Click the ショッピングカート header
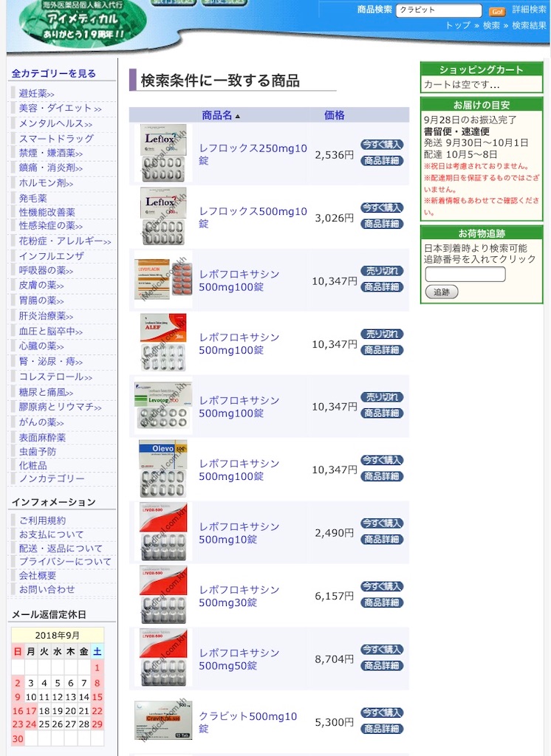The width and height of the screenshot is (551, 756). [x=481, y=69]
